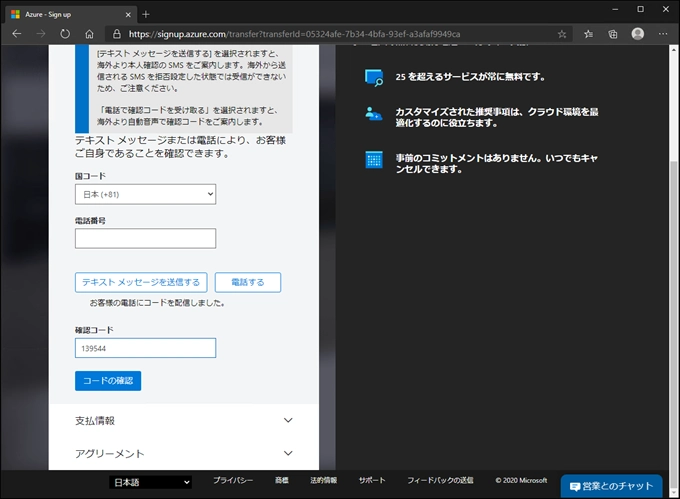Click the browser Forward arrow

41,34
